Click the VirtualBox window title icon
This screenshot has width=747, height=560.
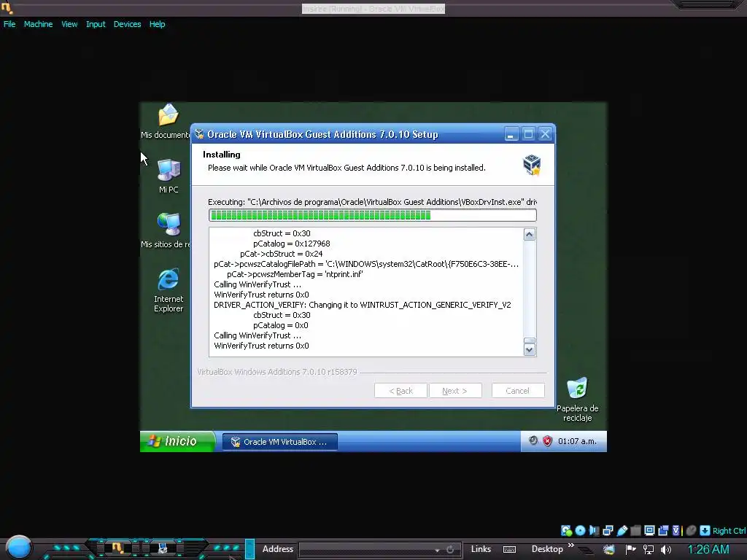pyautogui.click(x=7, y=7)
